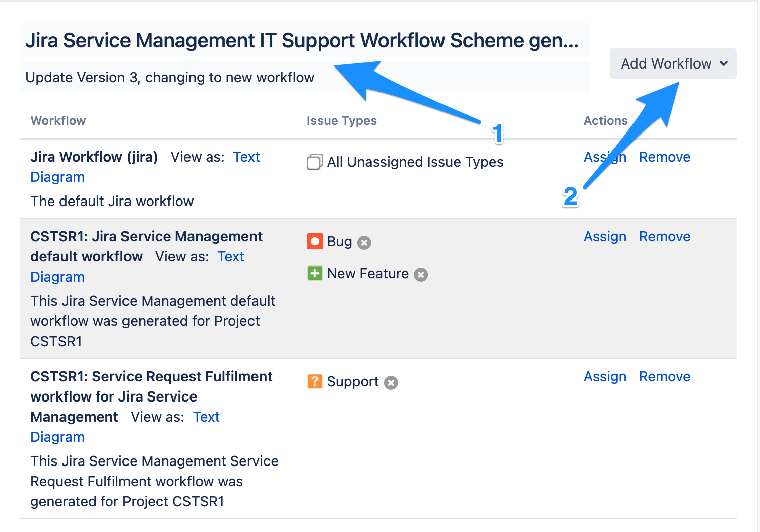Image resolution: width=760 pixels, height=532 pixels.
Task: View Jira Workflow (jira) as Text
Action: pos(246,157)
